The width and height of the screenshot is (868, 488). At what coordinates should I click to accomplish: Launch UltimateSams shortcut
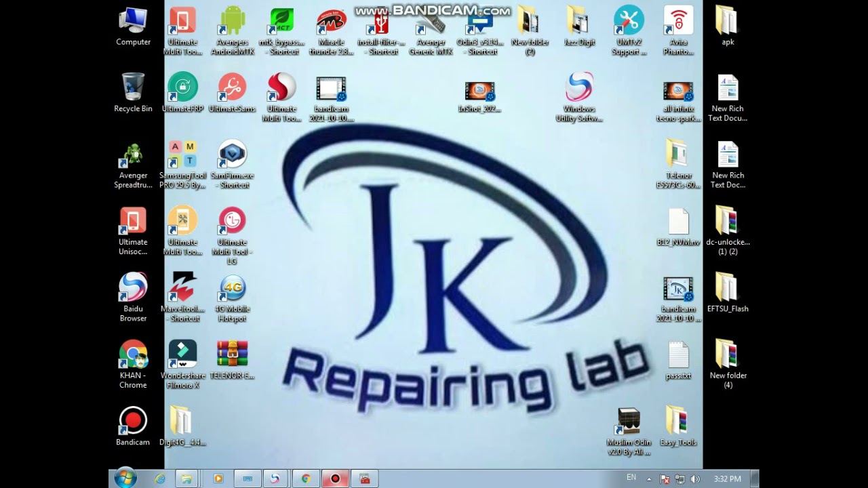pyautogui.click(x=232, y=93)
